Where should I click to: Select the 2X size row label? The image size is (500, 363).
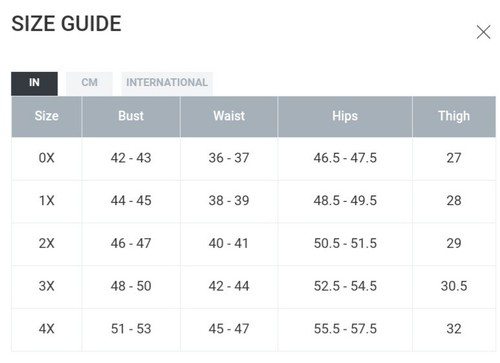tap(47, 243)
